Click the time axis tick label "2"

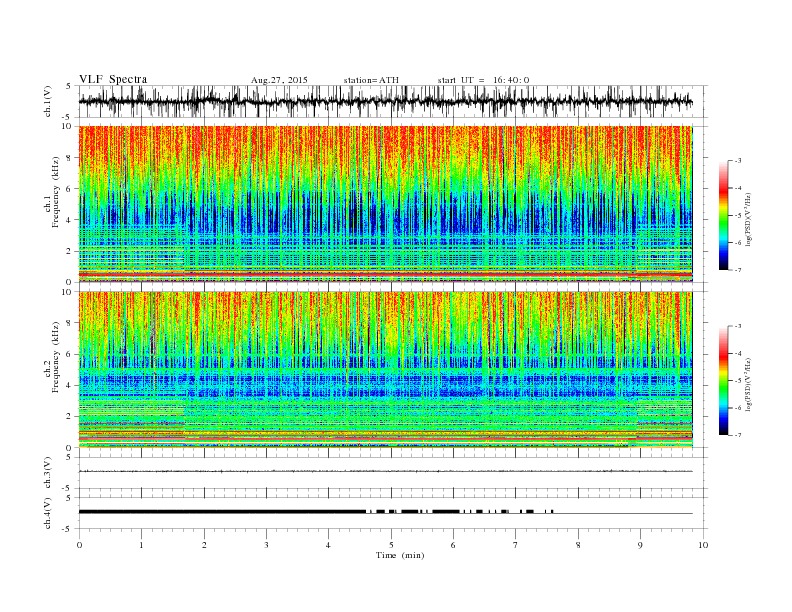[x=204, y=545]
